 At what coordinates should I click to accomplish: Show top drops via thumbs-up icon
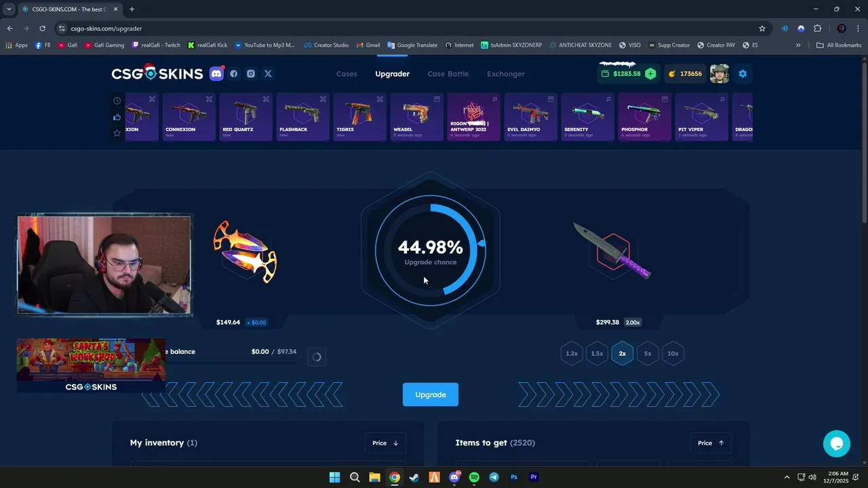click(x=117, y=117)
